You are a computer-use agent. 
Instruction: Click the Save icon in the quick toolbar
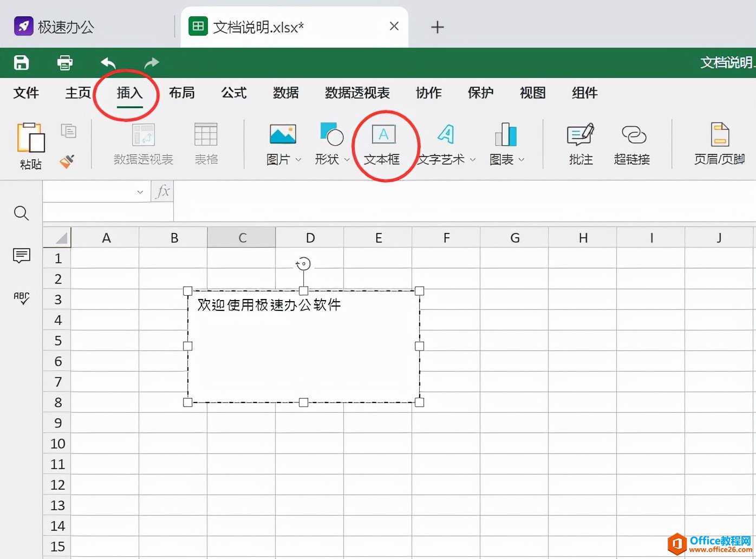coord(21,63)
